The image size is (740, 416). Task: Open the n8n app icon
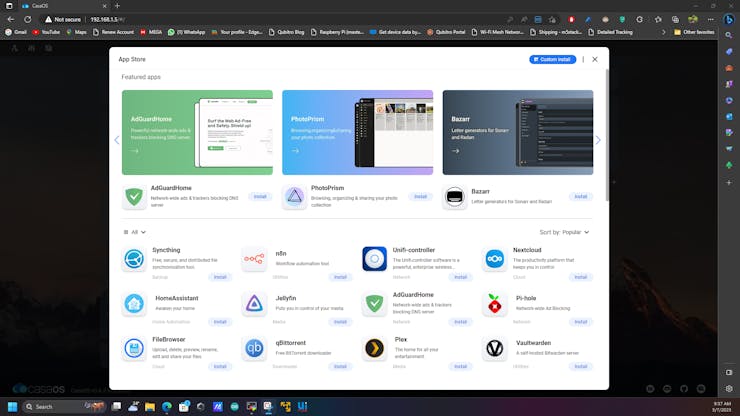click(254, 259)
